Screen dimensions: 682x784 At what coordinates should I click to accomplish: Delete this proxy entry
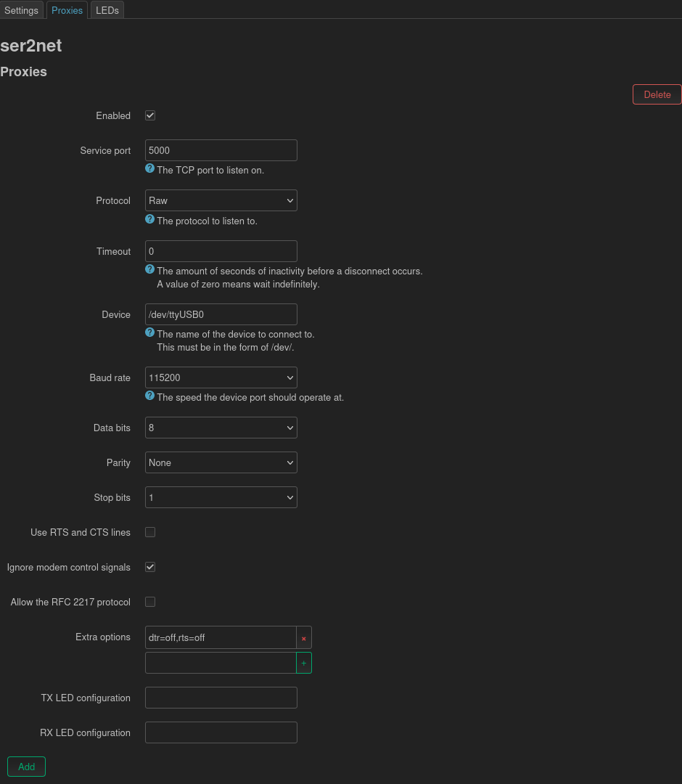click(x=656, y=94)
